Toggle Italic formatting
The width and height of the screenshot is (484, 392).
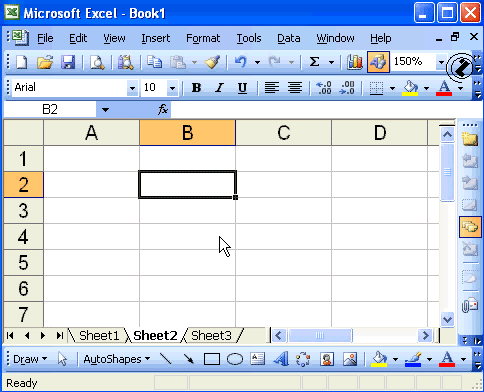pyautogui.click(x=219, y=88)
